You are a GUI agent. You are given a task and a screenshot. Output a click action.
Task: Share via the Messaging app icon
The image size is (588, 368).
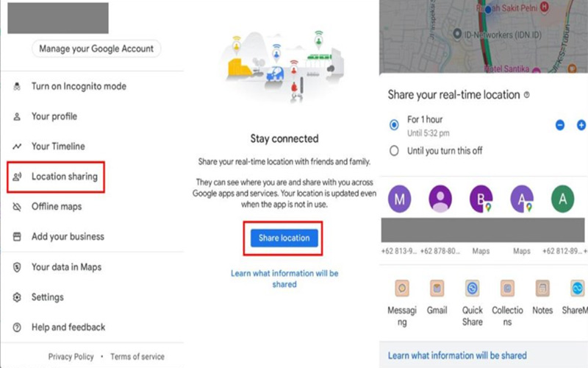click(402, 289)
